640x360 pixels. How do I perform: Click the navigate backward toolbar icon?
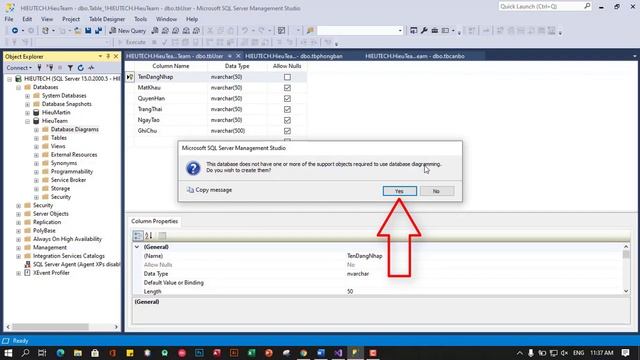[x=15, y=31]
